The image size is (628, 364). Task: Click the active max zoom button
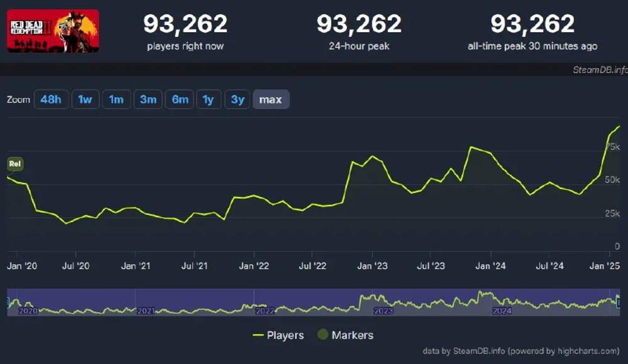point(271,99)
